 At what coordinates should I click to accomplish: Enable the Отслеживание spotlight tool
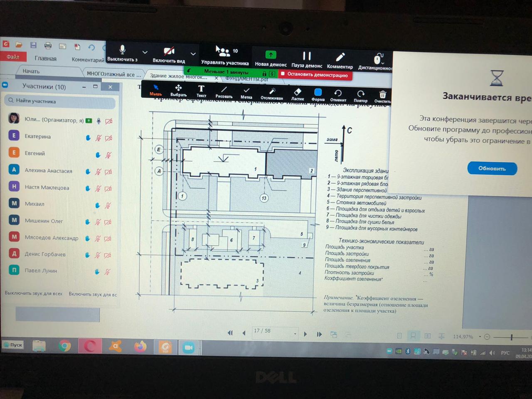[272, 94]
